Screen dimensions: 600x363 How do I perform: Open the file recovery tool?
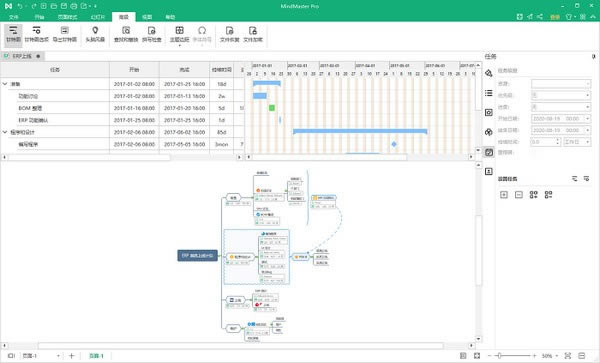point(229,34)
